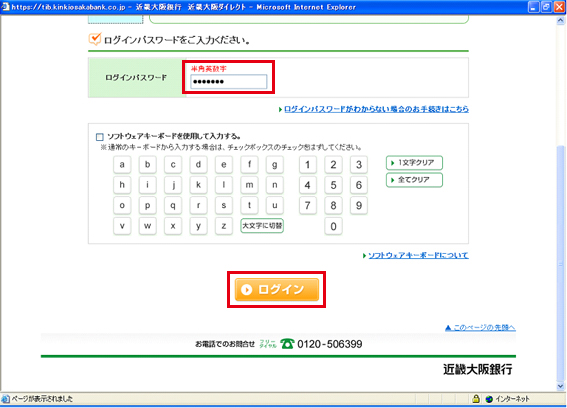This screenshot has width=567, height=408.
Task: Click the Internet Explorer page icon in title bar
Action: click(5, 7)
